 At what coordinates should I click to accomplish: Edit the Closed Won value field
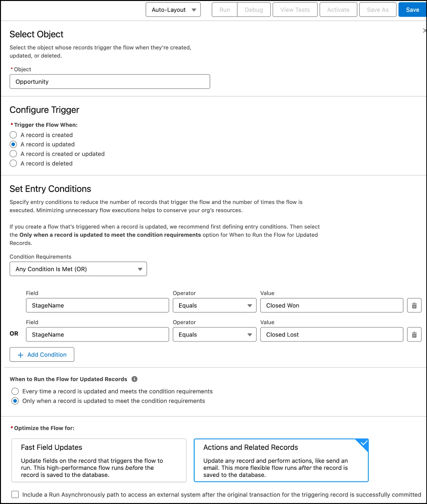[332, 305]
